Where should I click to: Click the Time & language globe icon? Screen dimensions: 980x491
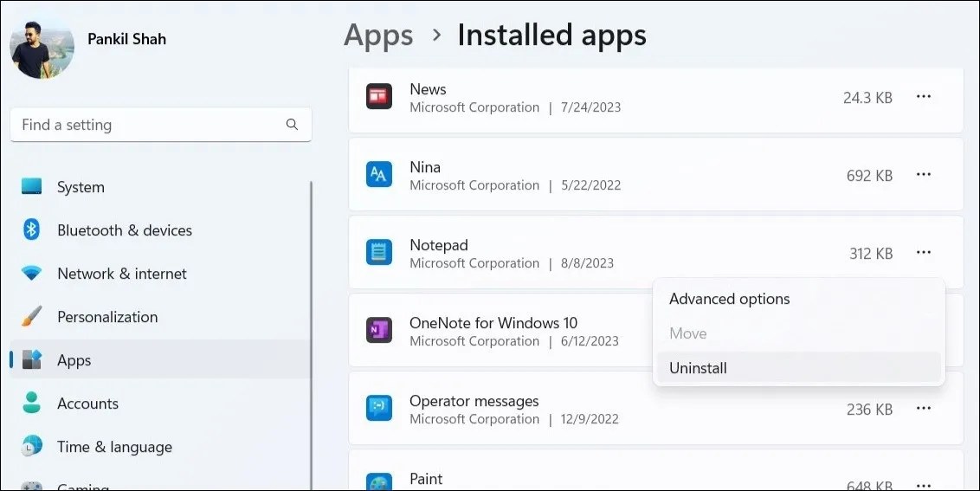[x=31, y=446]
